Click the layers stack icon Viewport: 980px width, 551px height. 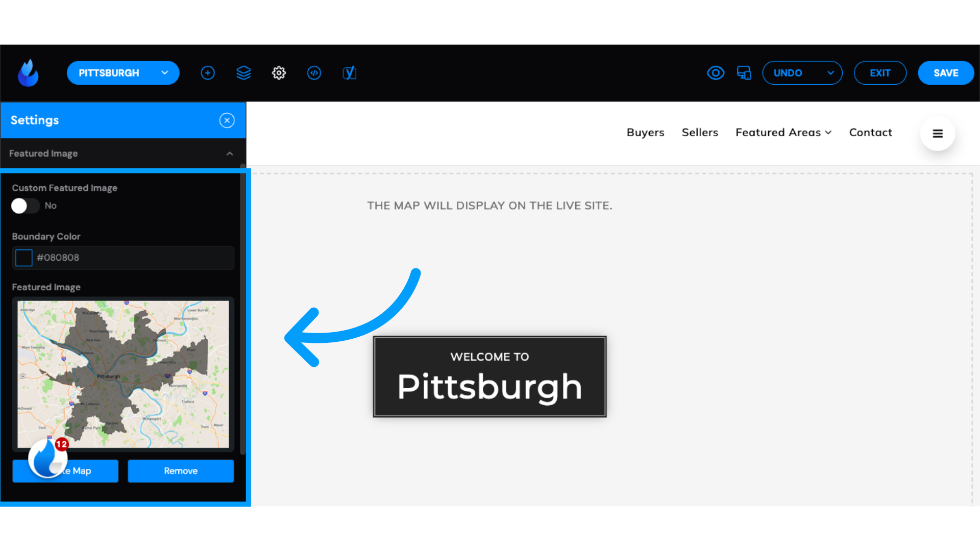(243, 72)
